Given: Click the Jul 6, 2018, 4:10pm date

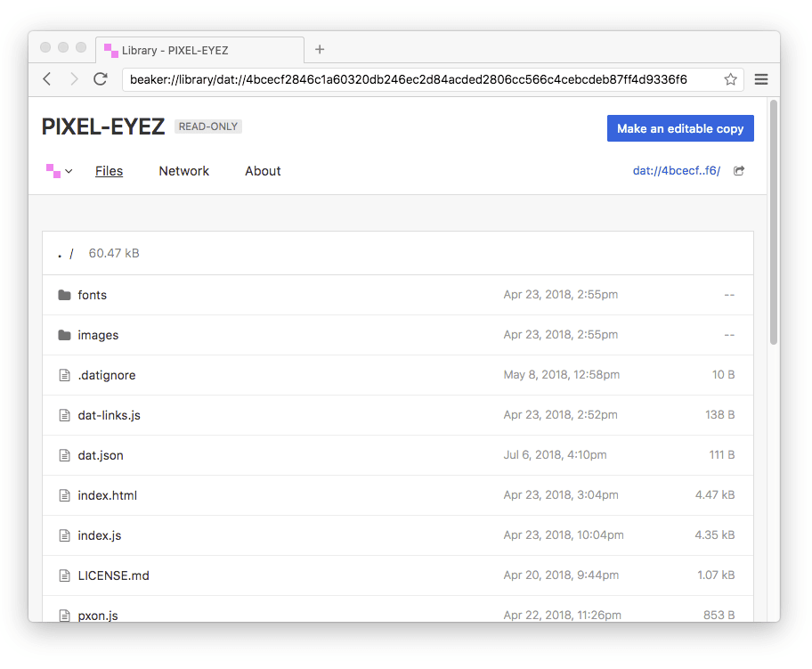Looking at the screenshot, I should pos(555,455).
